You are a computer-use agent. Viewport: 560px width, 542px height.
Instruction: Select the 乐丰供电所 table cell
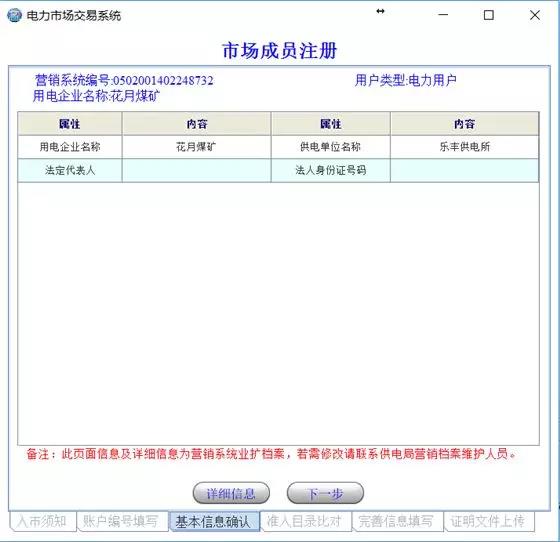[465, 147]
